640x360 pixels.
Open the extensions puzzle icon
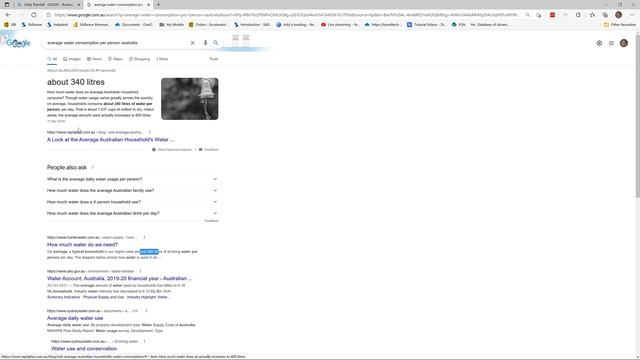[x=578, y=15]
